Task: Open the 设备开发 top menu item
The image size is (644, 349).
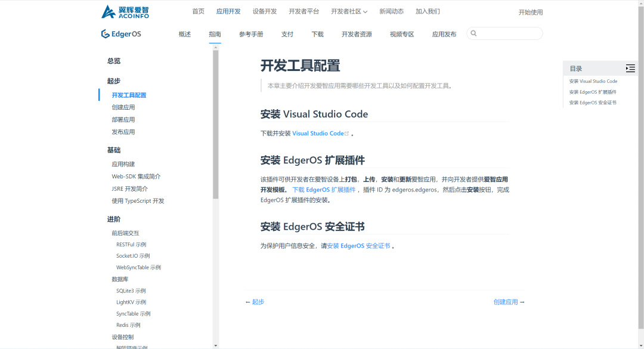Action: (265, 11)
